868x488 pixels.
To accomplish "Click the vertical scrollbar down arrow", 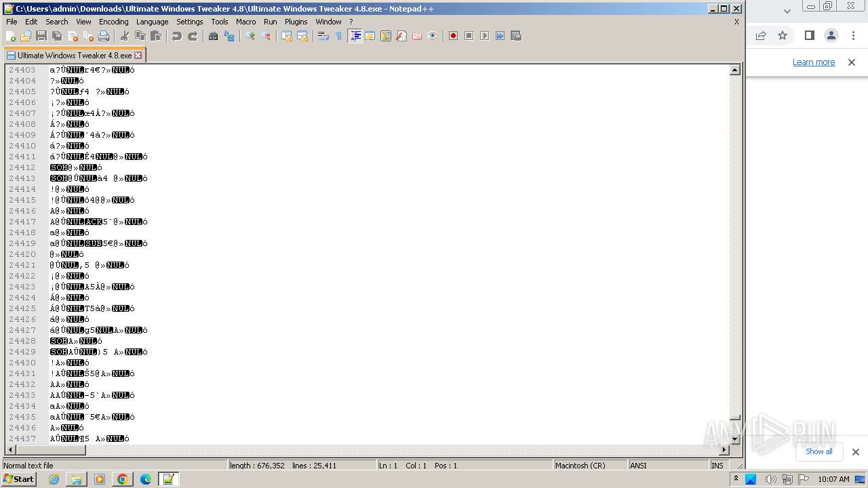I will pyautogui.click(x=734, y=439).
